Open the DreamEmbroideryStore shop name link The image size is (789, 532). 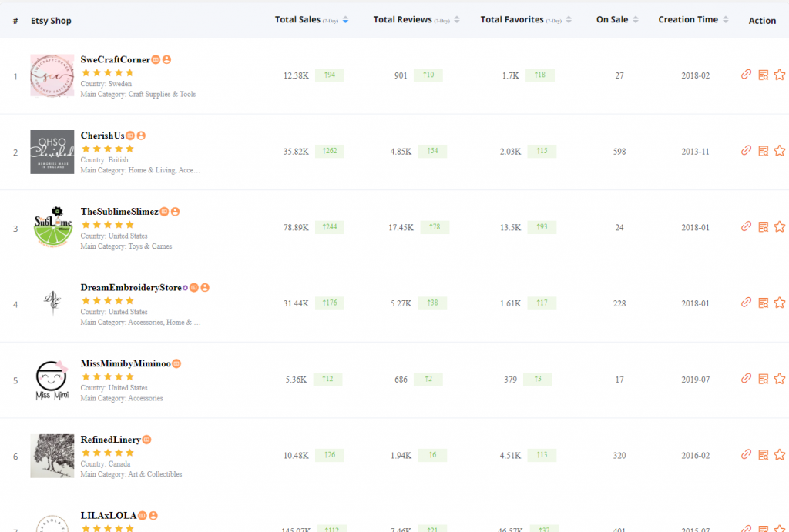click(130, 288)
